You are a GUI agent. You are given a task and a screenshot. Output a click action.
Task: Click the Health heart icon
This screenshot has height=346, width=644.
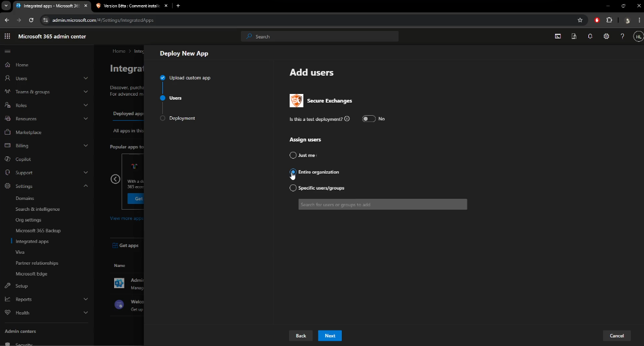point(7,312)
